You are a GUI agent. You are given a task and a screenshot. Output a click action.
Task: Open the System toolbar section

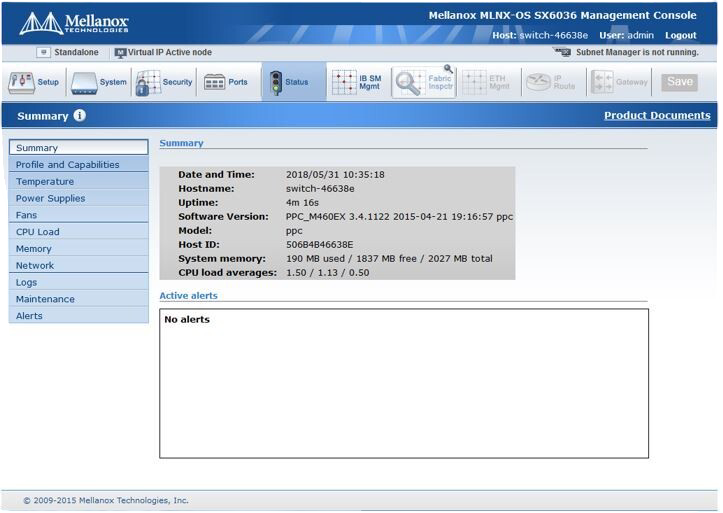point(99,83)
